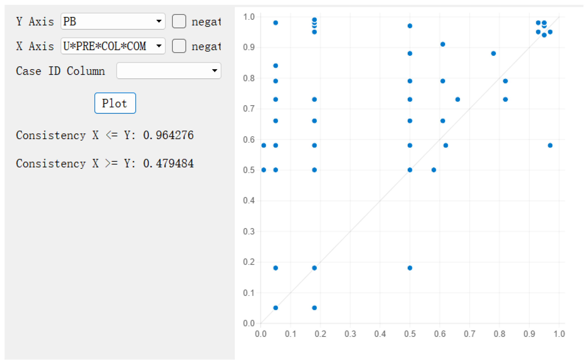Enable the X Axis negate checkbox
This screenshot has width=588, height=364.
[x=179, y=46]
